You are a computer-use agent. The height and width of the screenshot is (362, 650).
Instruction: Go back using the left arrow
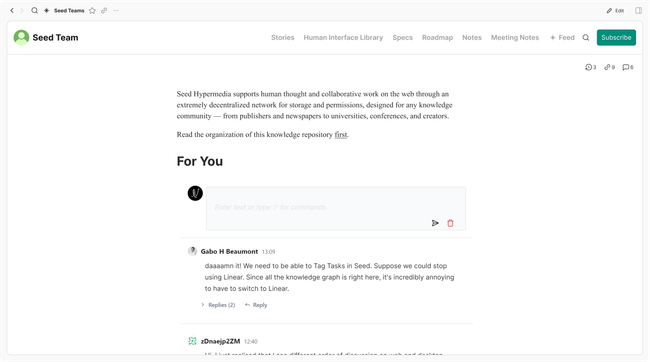tap(12, 11)
